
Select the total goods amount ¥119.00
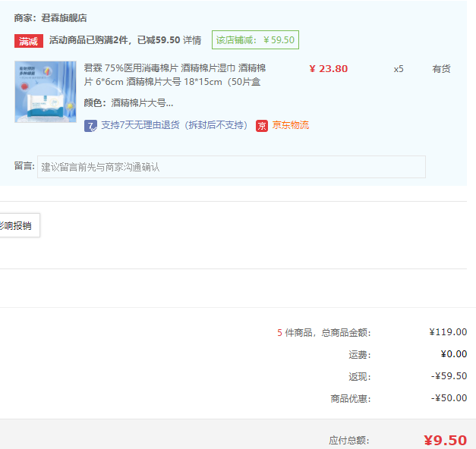point(448,332)
